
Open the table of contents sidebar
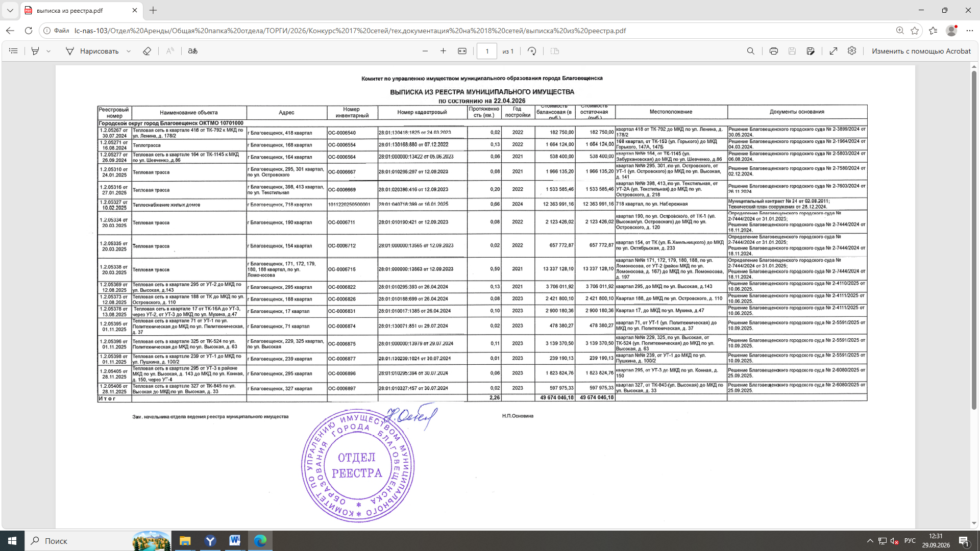click(14, 51)
